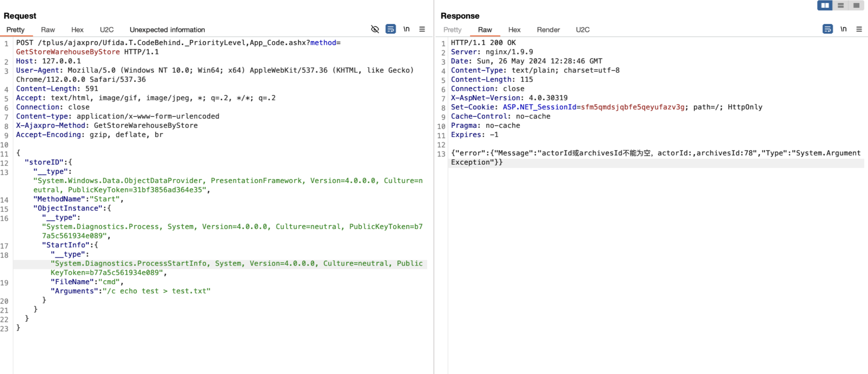
Task: Switch to Request Hex tab
Action: pyautogui.click(x=77, y=30)
